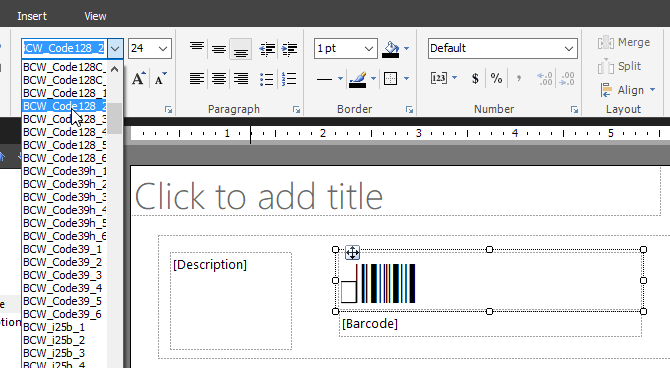Open the View ribbon tab
The width and height of the screenshot is (670, 368).
[x=95, y=16]
